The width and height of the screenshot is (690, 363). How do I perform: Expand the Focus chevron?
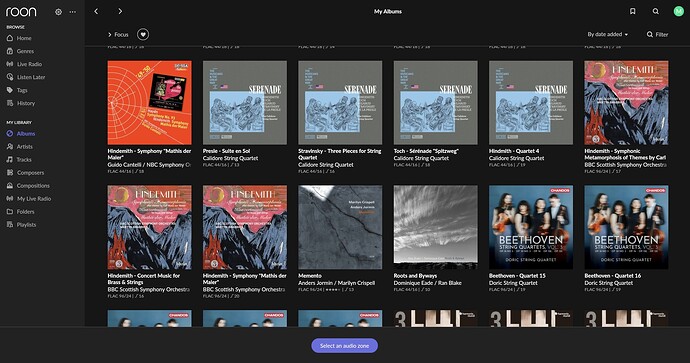[x=110, y=34]
